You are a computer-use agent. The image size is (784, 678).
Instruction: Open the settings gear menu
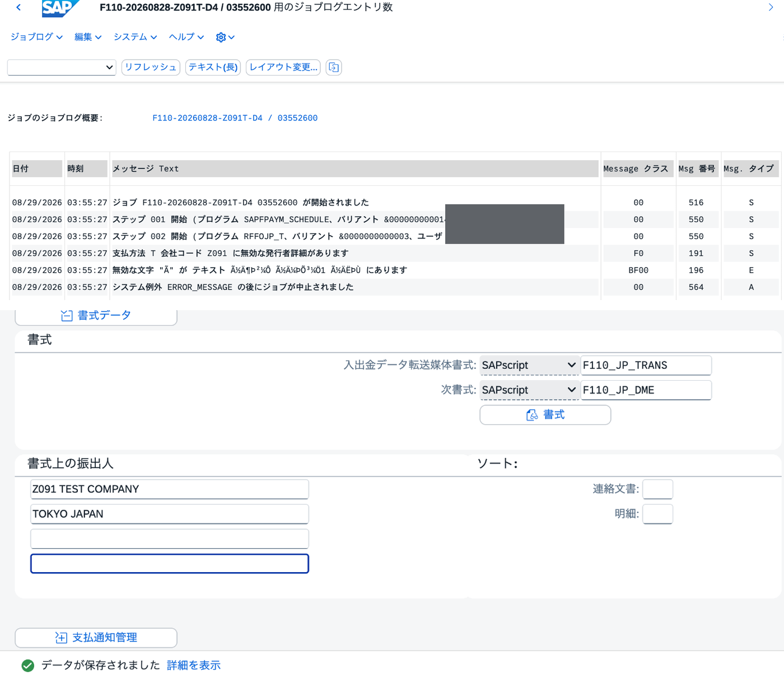[x=225, y=37]
